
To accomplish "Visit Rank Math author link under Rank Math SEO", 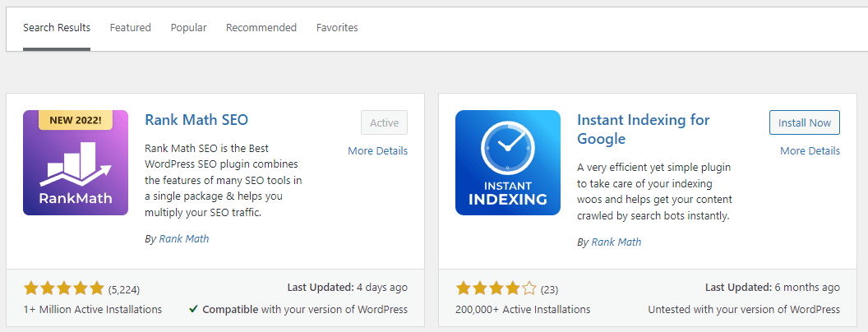I will point(184,239).
